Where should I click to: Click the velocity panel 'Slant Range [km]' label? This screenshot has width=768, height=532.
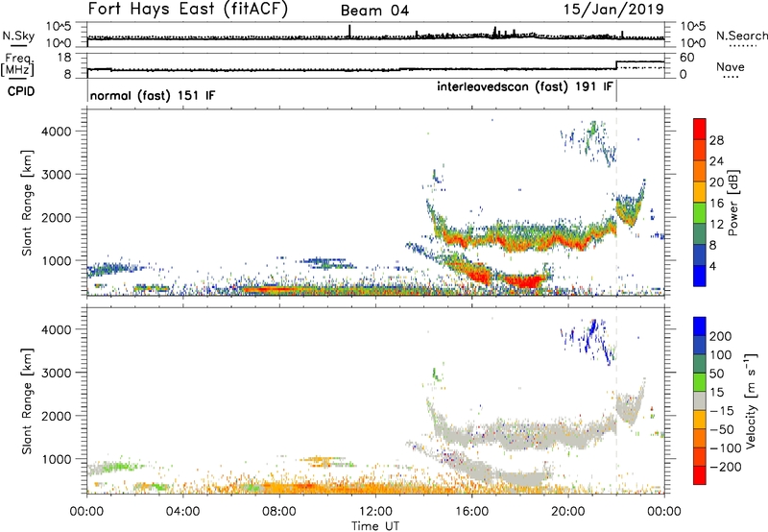click(x=27, y=400)
